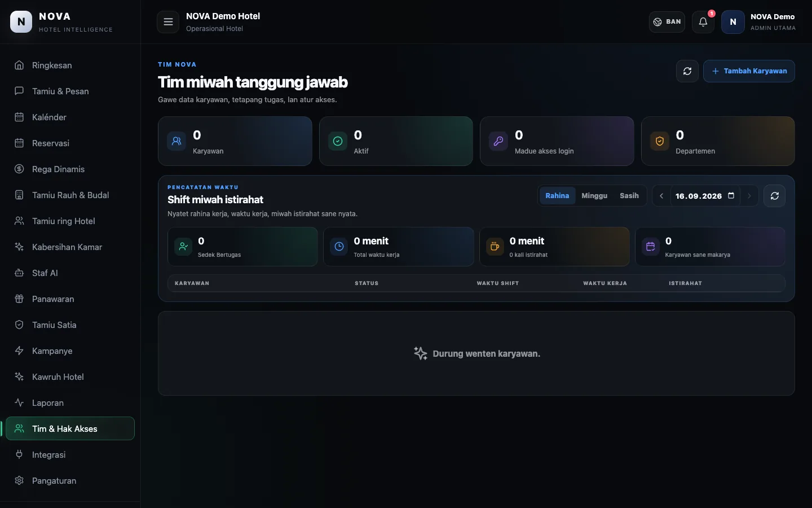This screenshot has width=812, height=508.
Task: Click the Staf AI robot icon
Action: pyautogui.click(x=19, y=273)
